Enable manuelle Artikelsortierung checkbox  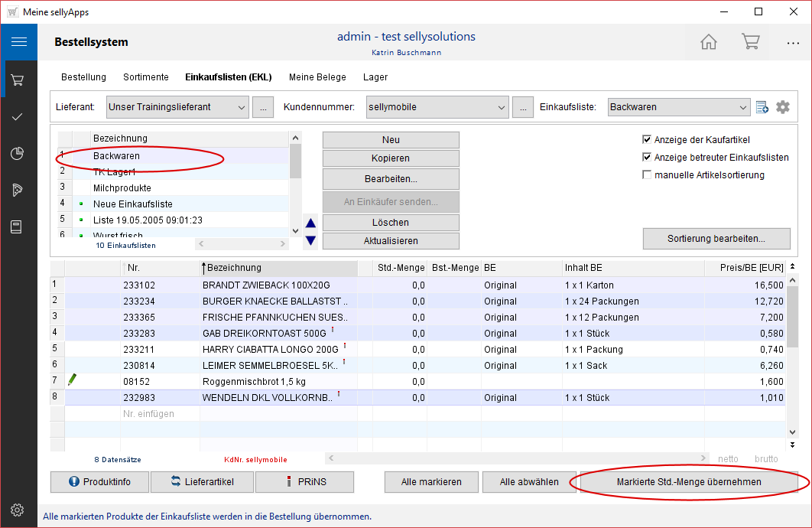[648, 175]
